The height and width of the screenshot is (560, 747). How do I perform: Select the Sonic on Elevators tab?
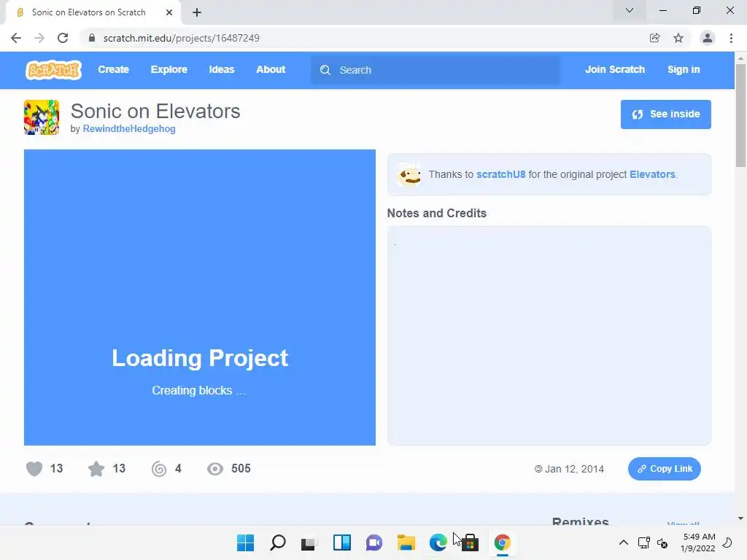(x=93, y=12)
